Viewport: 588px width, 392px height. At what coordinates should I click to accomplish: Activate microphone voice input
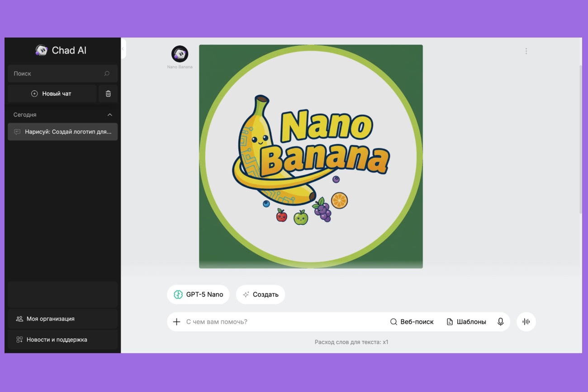[x=500, y=322]
